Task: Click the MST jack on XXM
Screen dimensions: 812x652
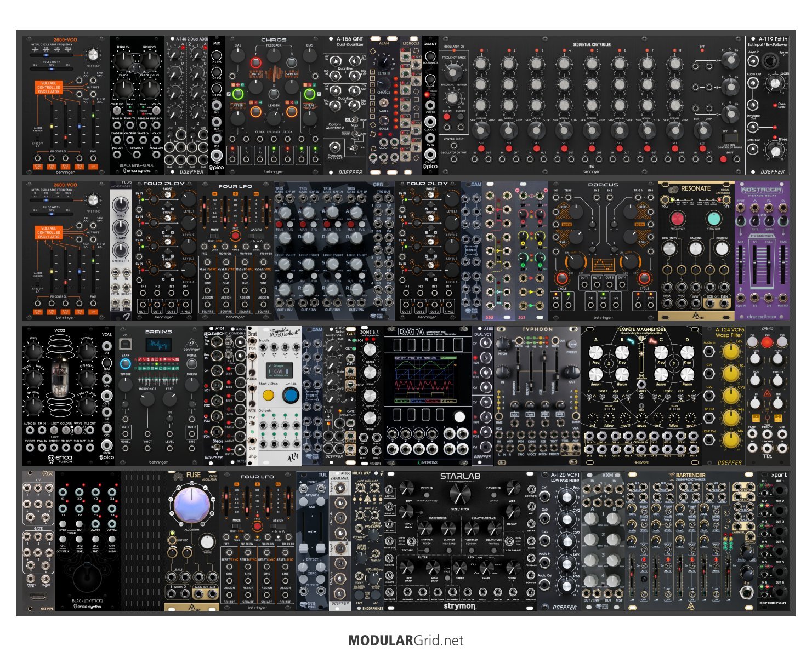Action: pos(619,593)
